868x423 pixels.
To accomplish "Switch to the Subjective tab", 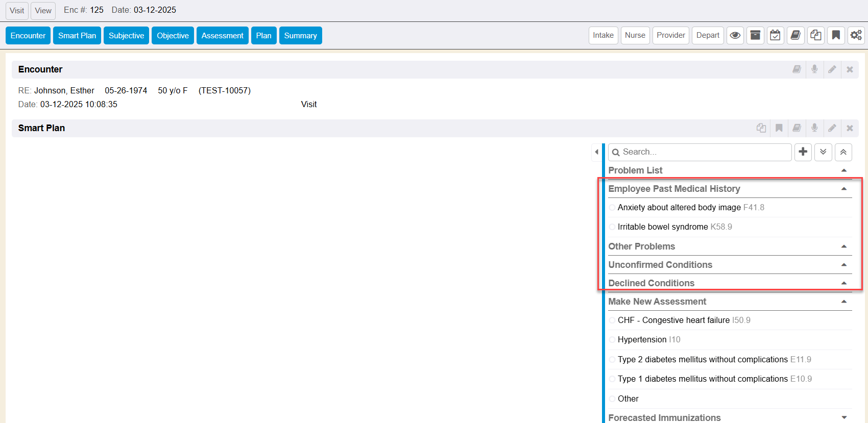I will click(x=126, y=36).
